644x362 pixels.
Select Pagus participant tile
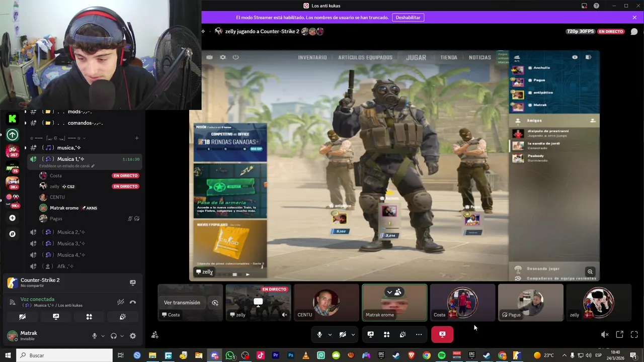(x=531, y=302)
